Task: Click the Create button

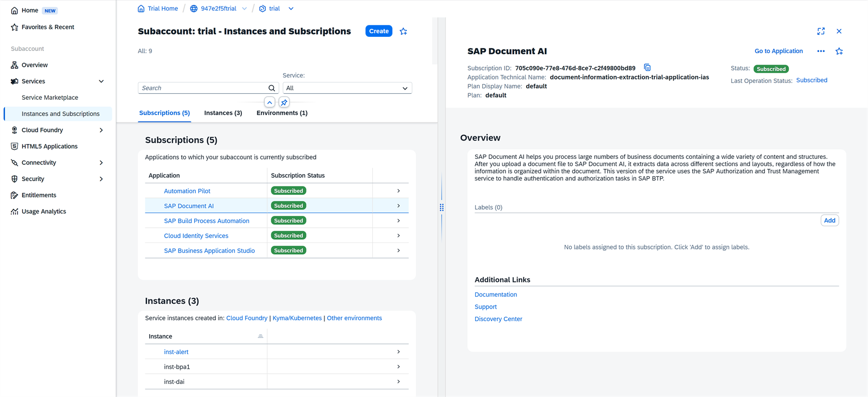Action: coord(379,31)
